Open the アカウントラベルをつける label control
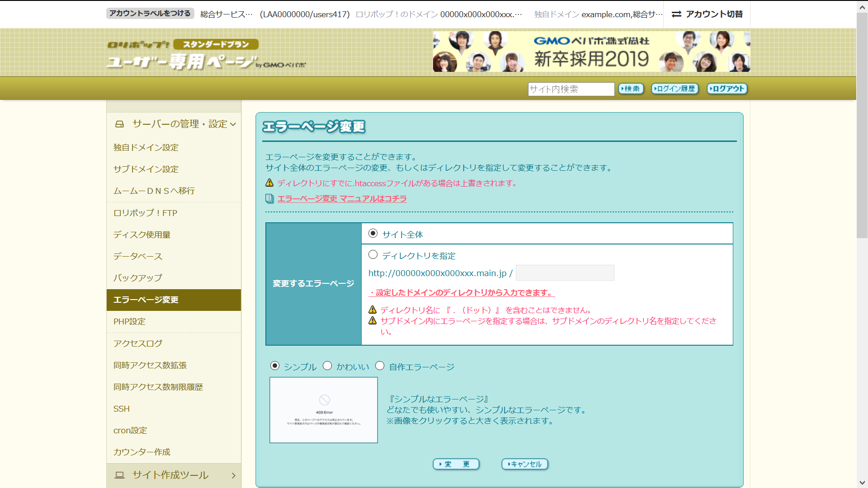Viewport: 868px width, 488px height. [150, 14]
